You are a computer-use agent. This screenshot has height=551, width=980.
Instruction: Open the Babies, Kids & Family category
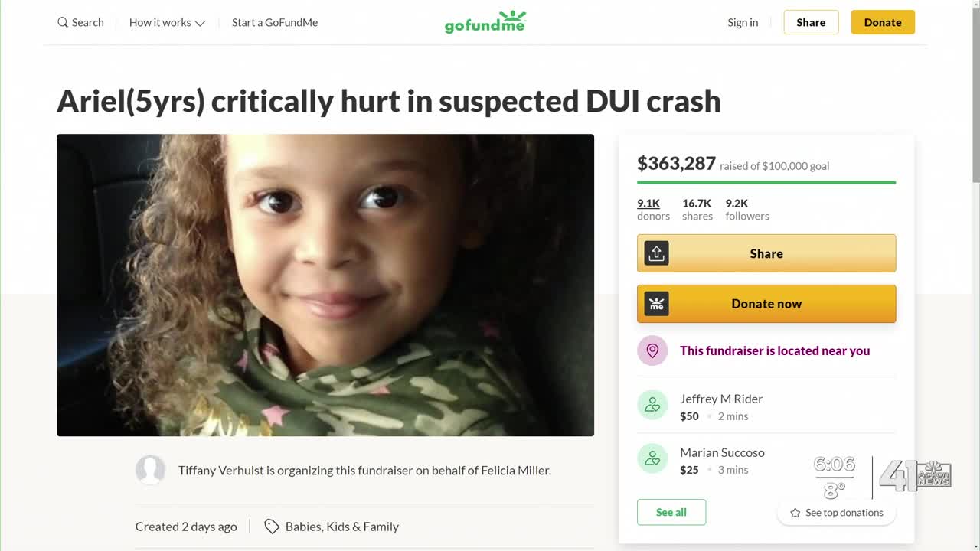pos(341,527)
